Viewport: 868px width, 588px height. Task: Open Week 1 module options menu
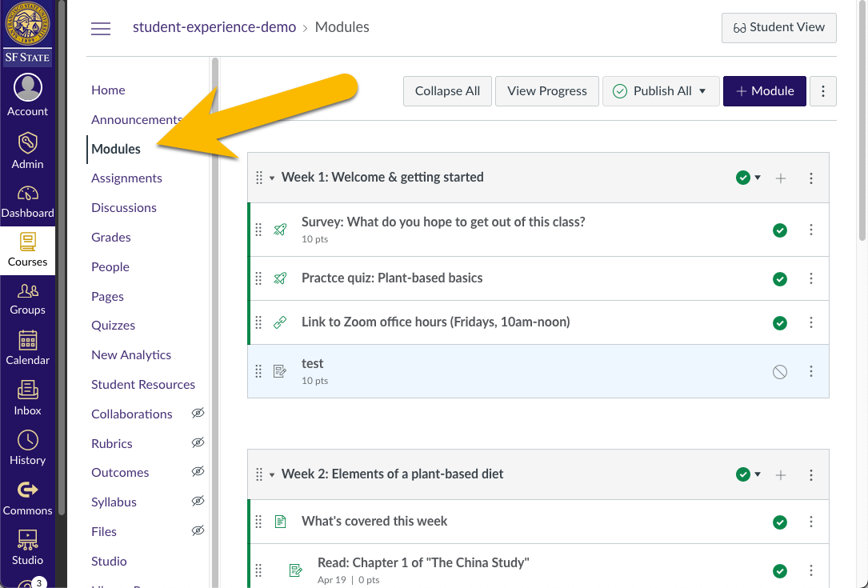click(x=811, y=178)
